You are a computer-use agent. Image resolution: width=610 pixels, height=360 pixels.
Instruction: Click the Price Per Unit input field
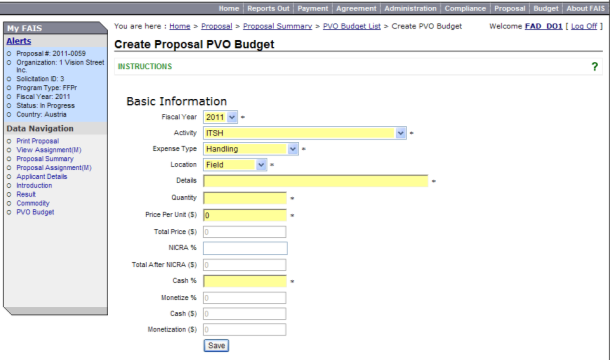pyautogui.click(x=245, y=215)
